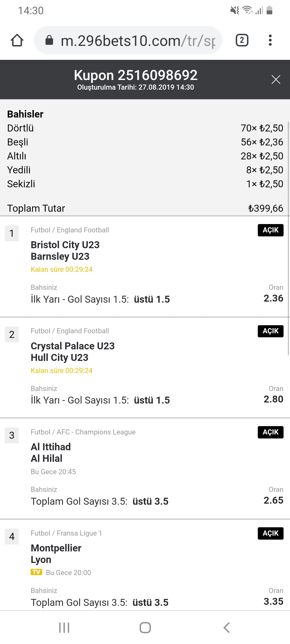Tap the Android home navigation button
290x644 pixels.
[x=145, y=628]
